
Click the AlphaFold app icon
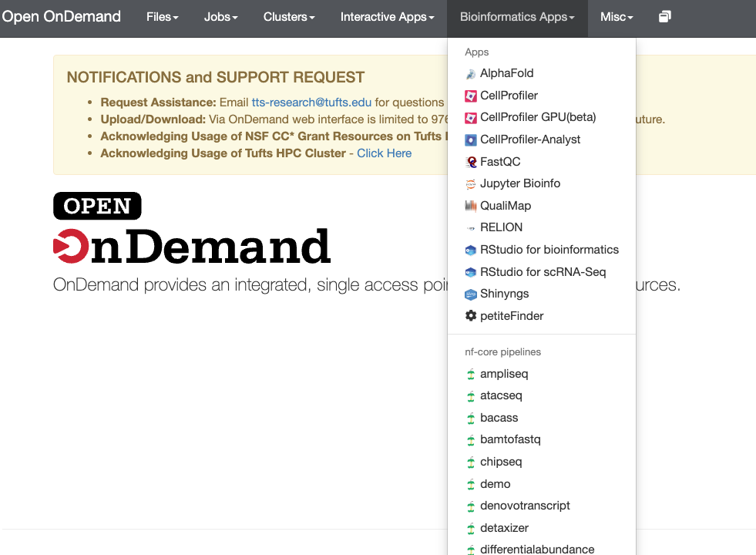(x=471, y=74)
